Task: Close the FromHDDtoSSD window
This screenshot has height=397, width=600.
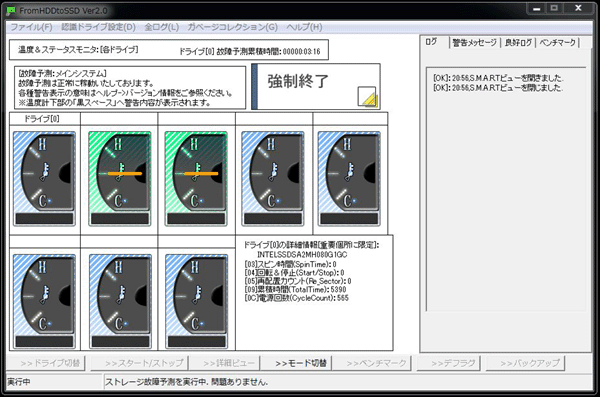Action: coord(578,8)
